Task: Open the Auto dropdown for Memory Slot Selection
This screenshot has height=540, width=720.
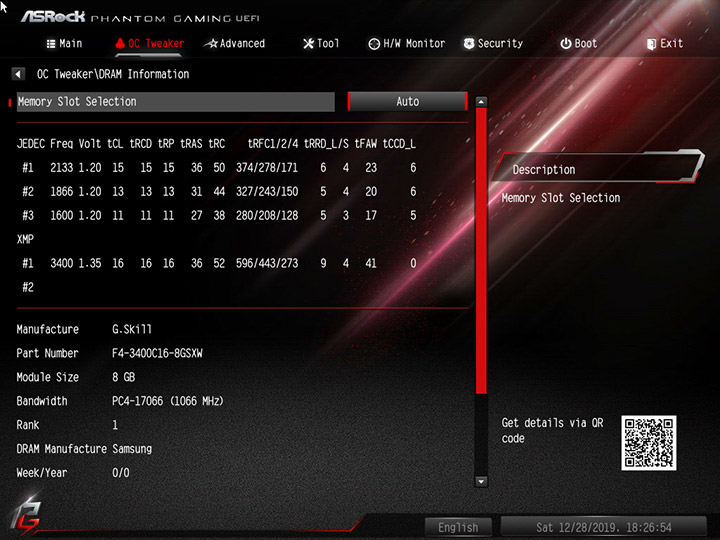Action: tap(407, 101)
